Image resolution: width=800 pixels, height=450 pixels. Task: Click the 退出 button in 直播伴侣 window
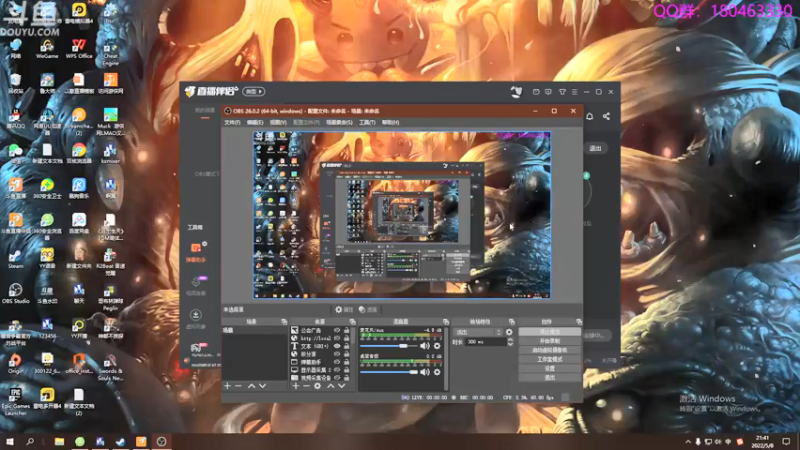tap(595, 148)
